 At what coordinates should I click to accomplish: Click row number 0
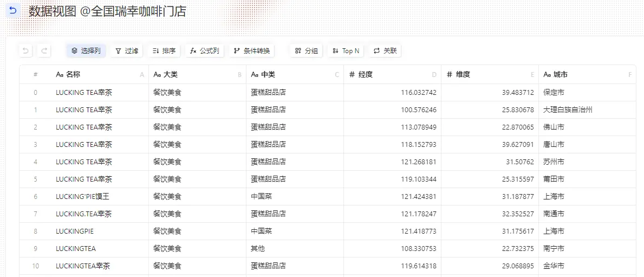pyautogui.click(x=36, y=93)
